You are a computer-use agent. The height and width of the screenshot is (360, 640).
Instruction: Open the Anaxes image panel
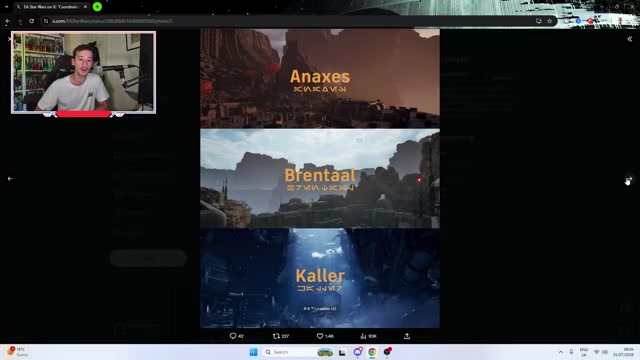click(320, 78)
